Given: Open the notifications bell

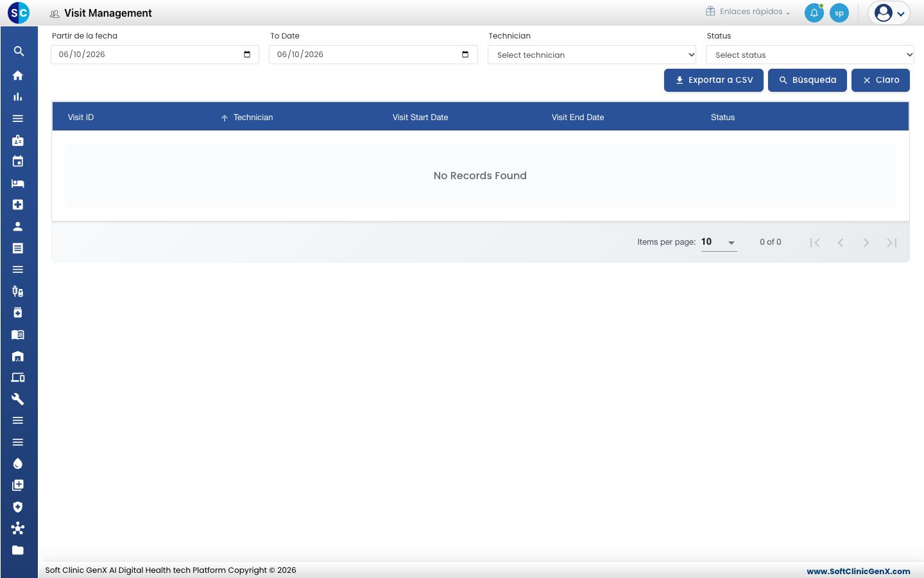Looking at the screenshot, I should pos(814,13).
